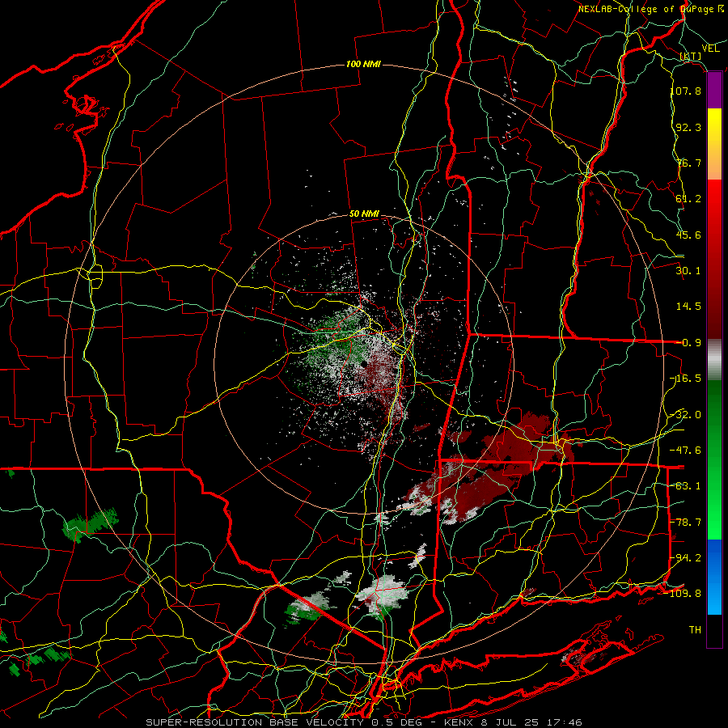The height and width of the screenshot is (728, 728).
Task: Select the -47.6 legend value
Action: coord(686,451)
